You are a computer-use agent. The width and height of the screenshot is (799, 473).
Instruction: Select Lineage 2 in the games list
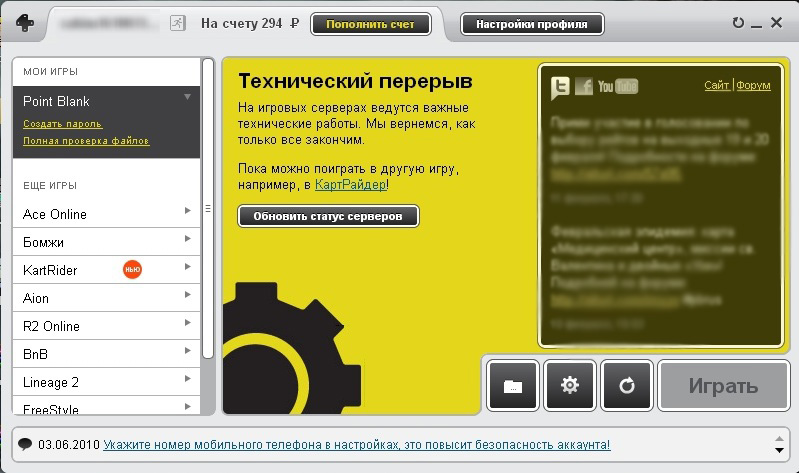coord(51,382)
